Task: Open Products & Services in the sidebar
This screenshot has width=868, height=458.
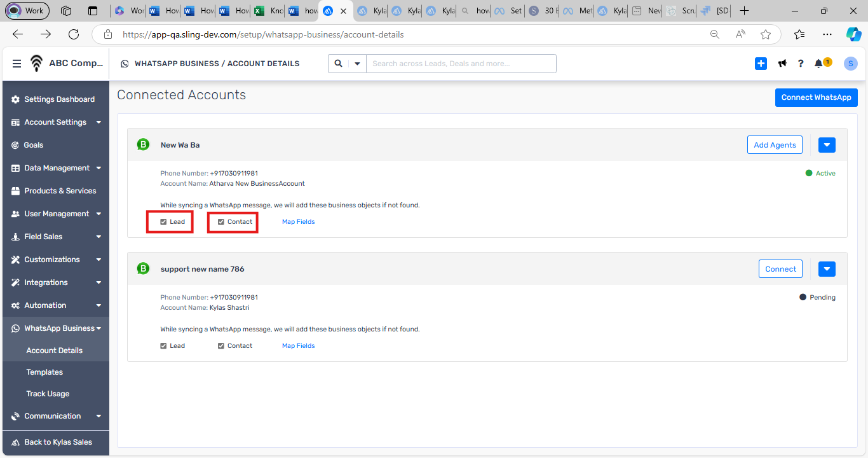Action: point(56,191)
